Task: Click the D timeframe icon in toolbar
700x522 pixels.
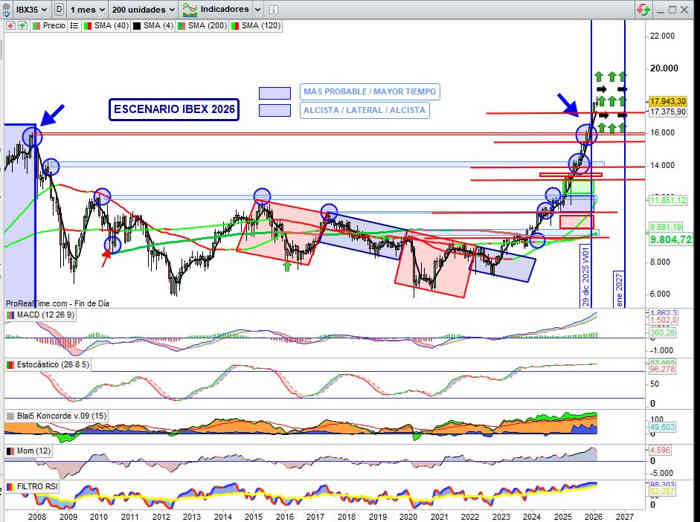Action: tap(59, 7)
